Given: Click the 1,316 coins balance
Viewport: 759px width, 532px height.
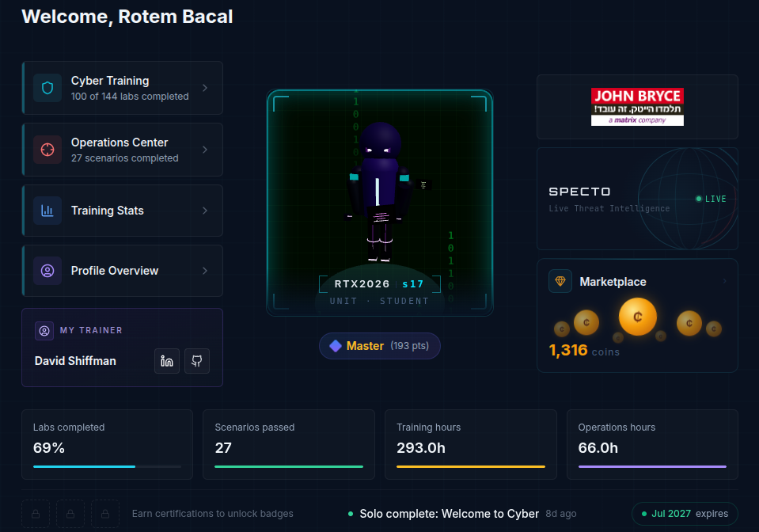Looking at the screenshot, I should pos(584,350).
